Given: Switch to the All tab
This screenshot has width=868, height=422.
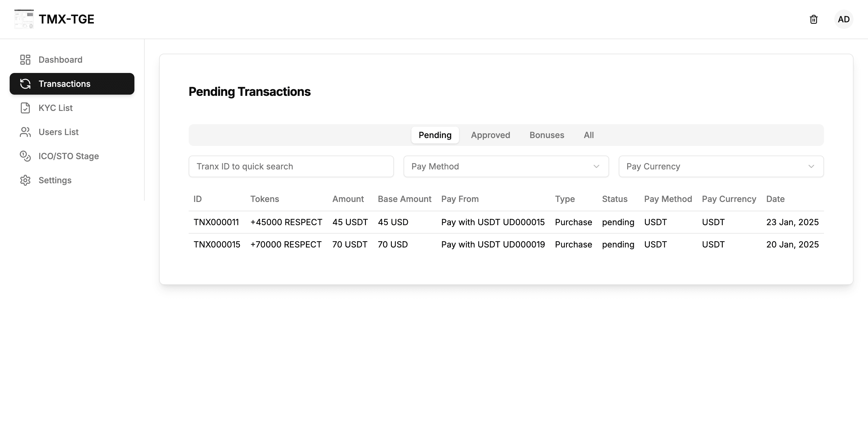Looking at the screenshot, I should pyautogui.click(x=588, y=135).
